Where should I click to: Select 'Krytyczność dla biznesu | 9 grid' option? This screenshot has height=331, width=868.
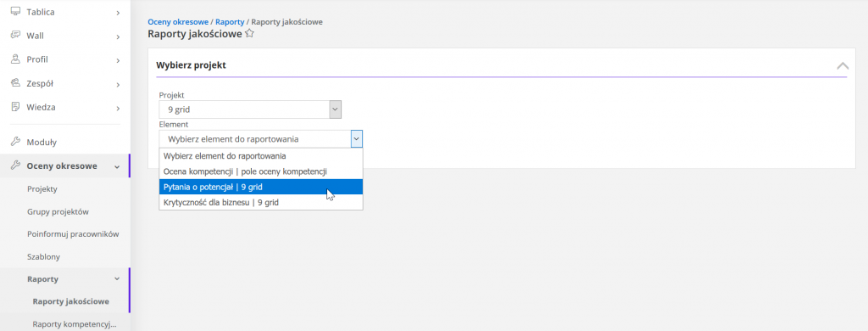tap(261, 202)
